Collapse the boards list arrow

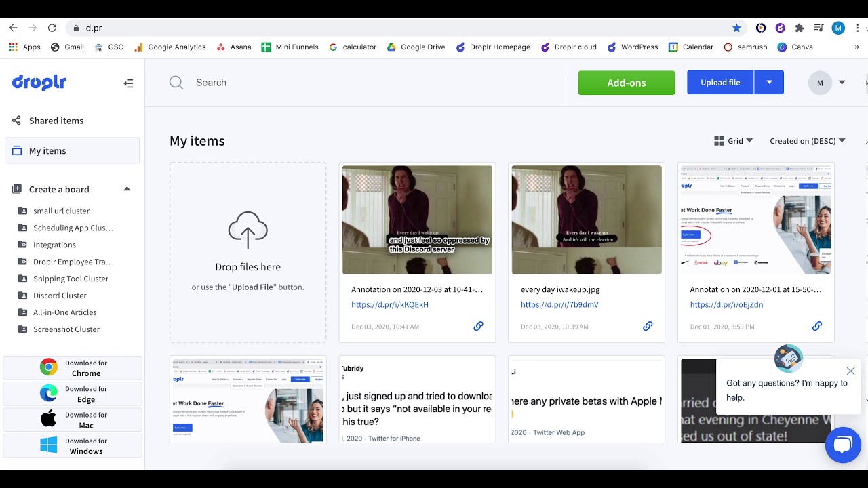[127, 189]
